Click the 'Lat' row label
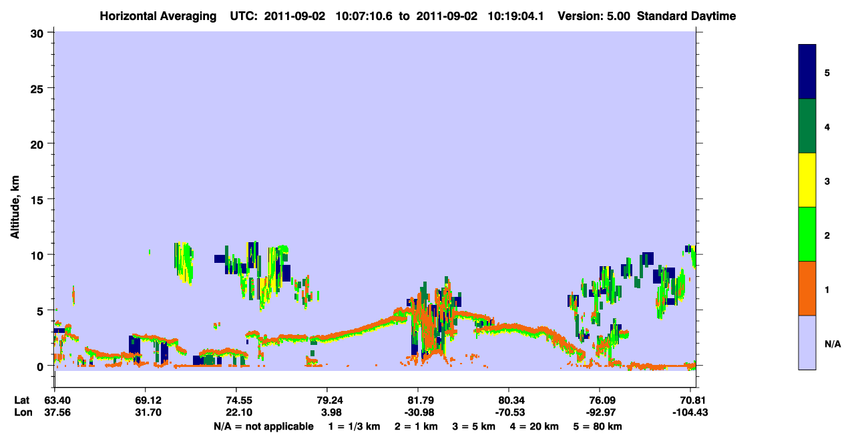This screenshot has width=868, height=445. point(22,400)
